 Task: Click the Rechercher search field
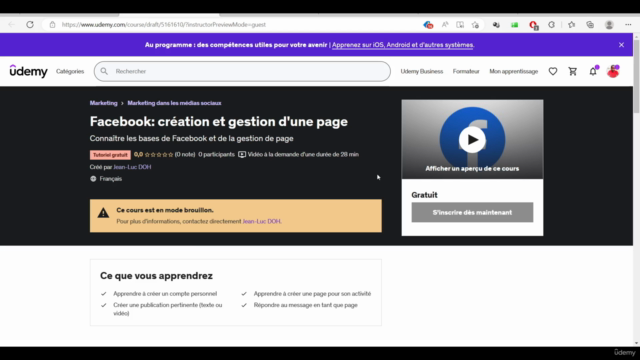[242, 71]
